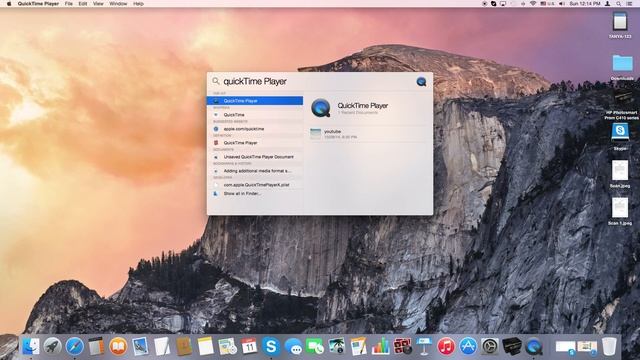This screenshot has width=640, height=360.
Task: Open iTunes red music icon in Dock
Action: pos(446,347)
